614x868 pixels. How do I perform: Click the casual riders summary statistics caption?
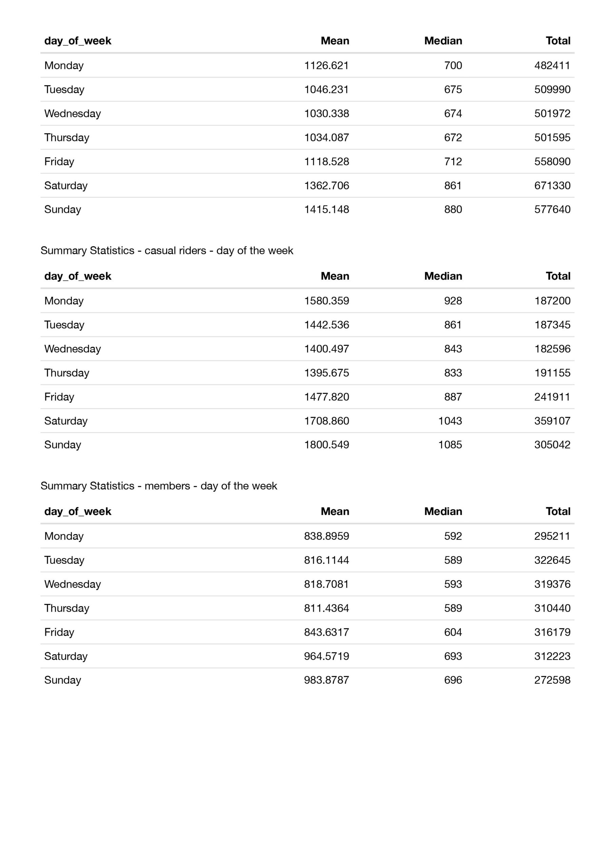point(167,251)
